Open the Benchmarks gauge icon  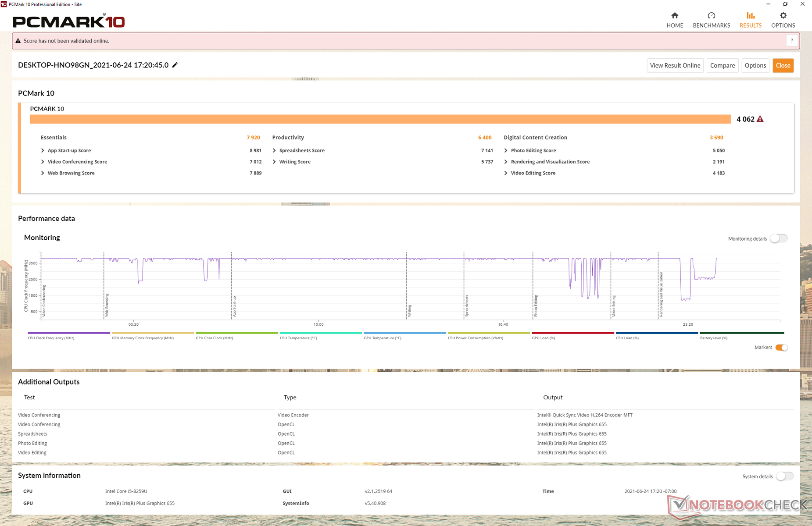click(711, 16)
